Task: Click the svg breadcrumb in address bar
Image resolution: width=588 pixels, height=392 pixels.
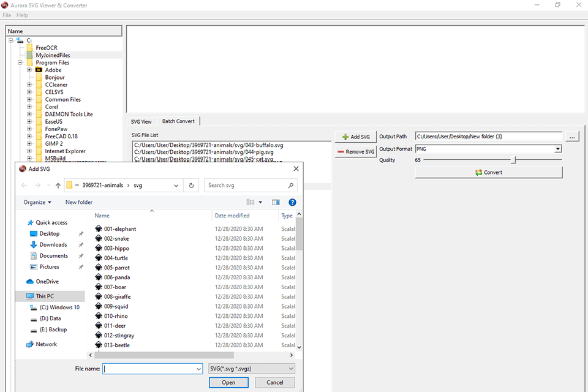Action: (x=138, y=186)
